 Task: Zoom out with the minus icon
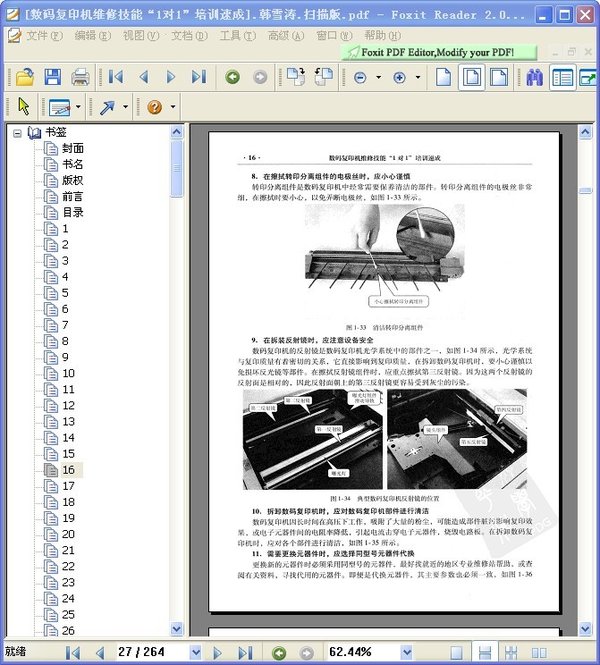[360, 78]
